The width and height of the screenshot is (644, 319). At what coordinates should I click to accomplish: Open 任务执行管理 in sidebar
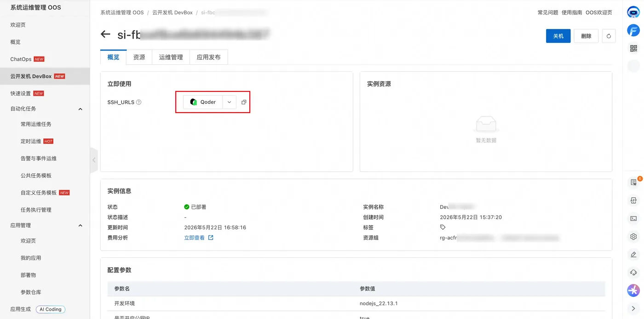36,210
